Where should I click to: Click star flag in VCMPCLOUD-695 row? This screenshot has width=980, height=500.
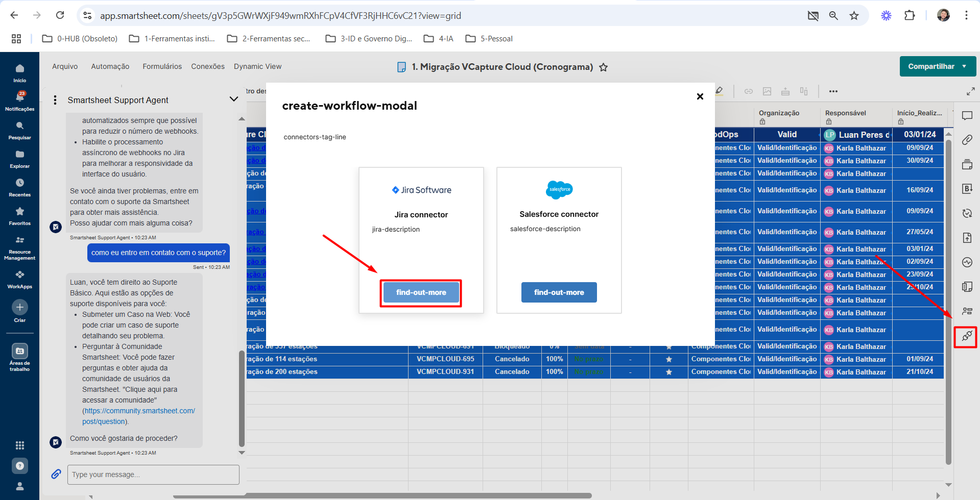pos(669,359)
